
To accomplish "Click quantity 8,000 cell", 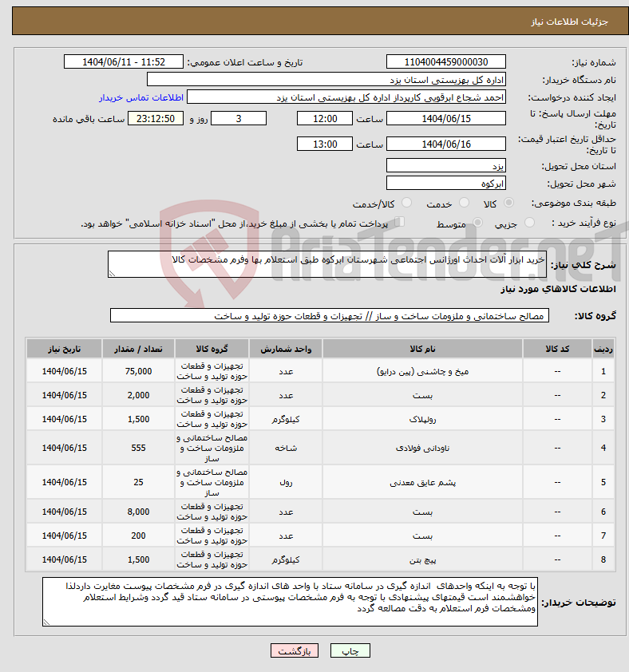I will (x=138, y=512).
